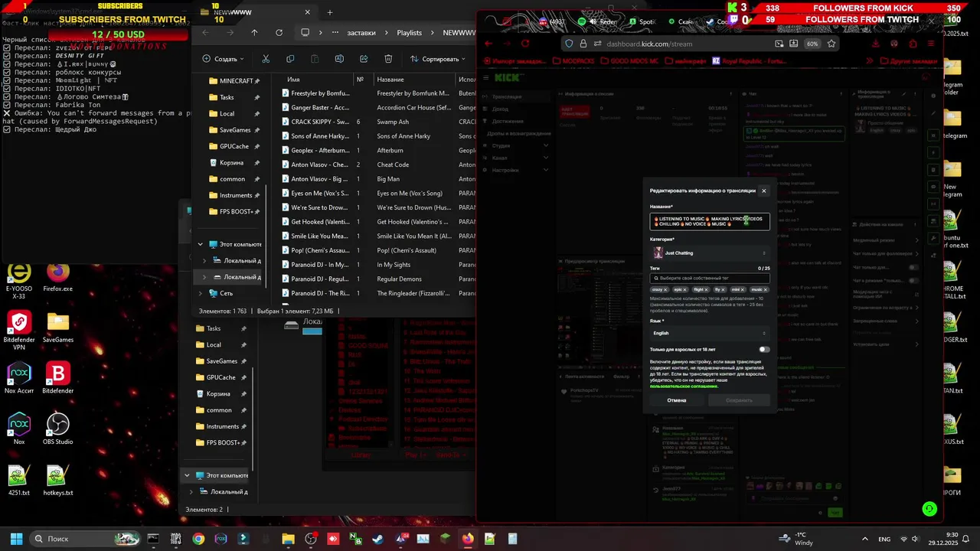Open E-YOOSO X-33 desktop icon

(19, 281)
